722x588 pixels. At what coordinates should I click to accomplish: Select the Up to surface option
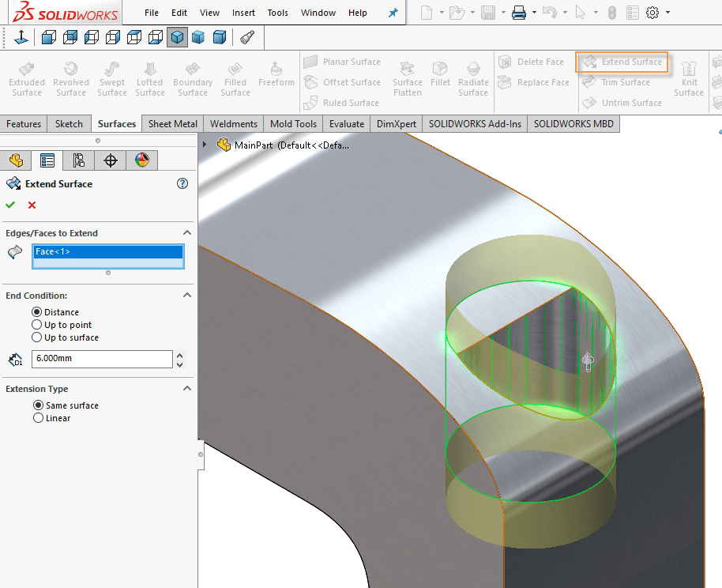pyautogui.click(x=37, y=337)
